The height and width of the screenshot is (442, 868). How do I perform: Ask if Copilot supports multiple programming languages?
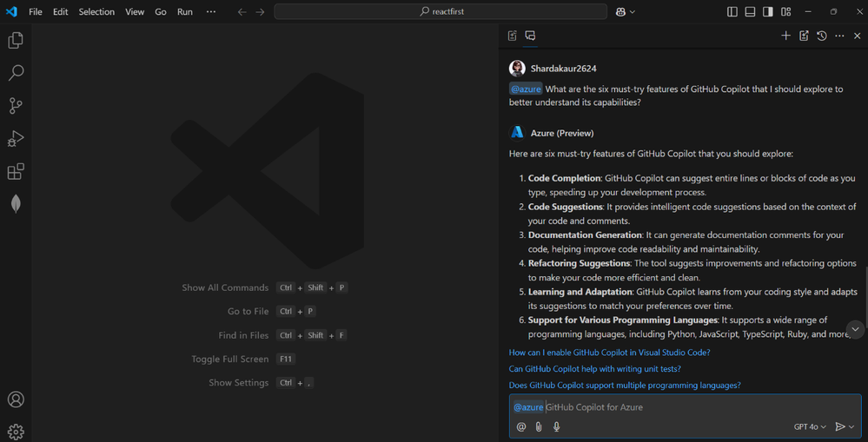[x=625, y=385]
